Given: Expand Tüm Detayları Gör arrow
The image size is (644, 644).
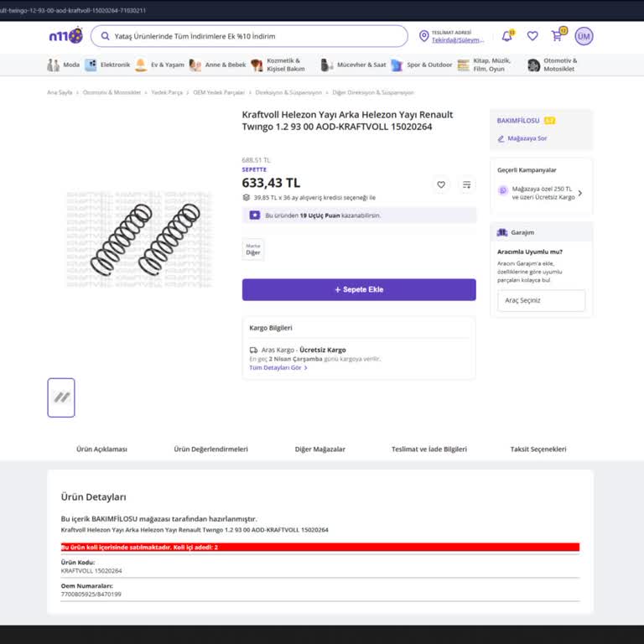Looking at the screenshot, I should pyautogui.click(x=305, y=367).
